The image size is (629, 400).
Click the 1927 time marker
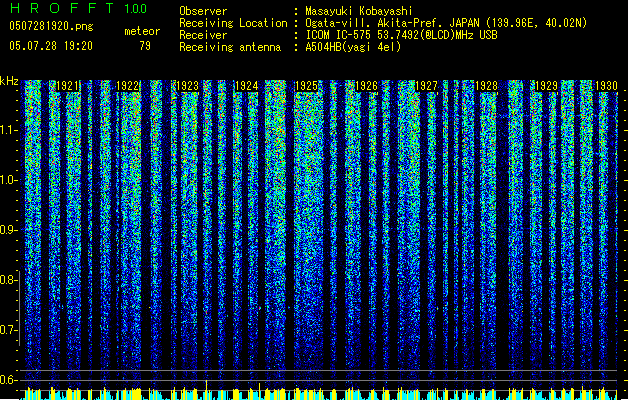pyautogui.click(x=426, y=86)
